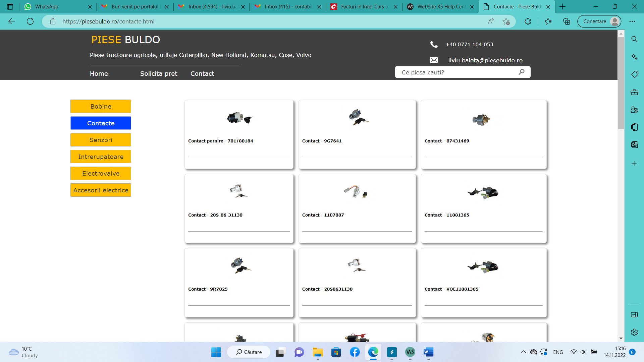Select 'Contact - VOE11881365' product title
The image size is (644, 362).
click(x=451, y=289)
